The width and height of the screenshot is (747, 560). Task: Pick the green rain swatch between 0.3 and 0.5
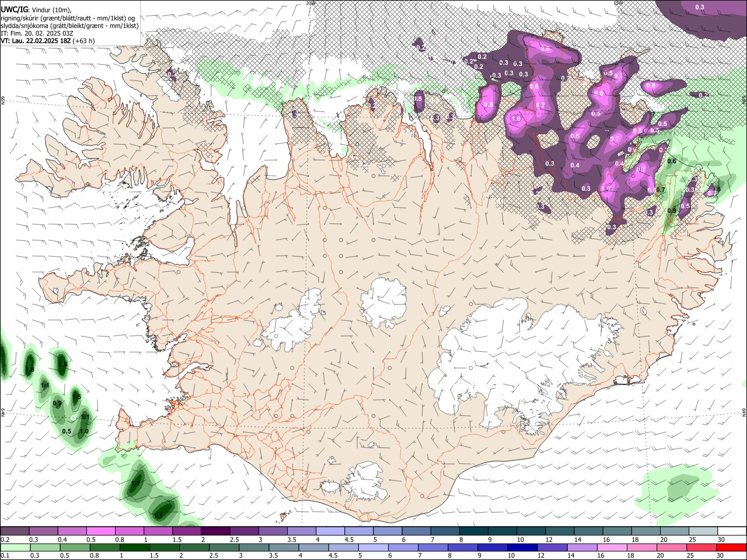click(x=46, y=547)
